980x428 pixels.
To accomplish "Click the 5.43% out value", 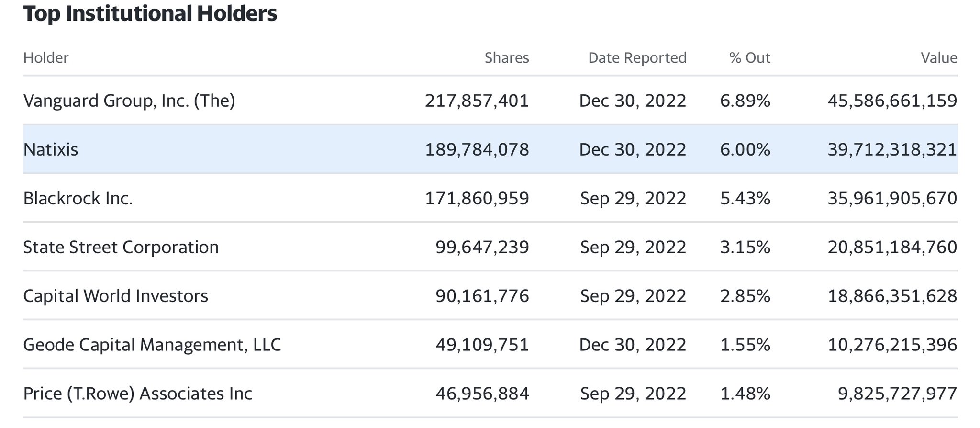I will click(745, 199).
